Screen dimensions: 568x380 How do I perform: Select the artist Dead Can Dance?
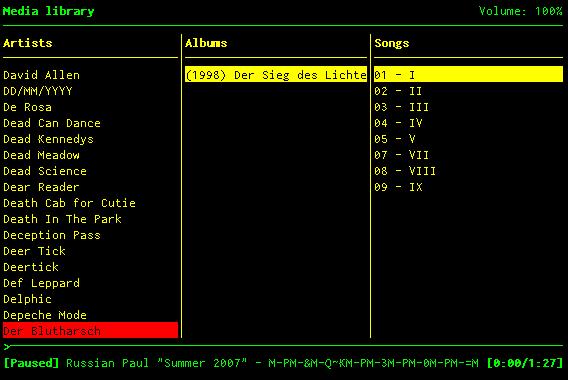coord(52,123)
